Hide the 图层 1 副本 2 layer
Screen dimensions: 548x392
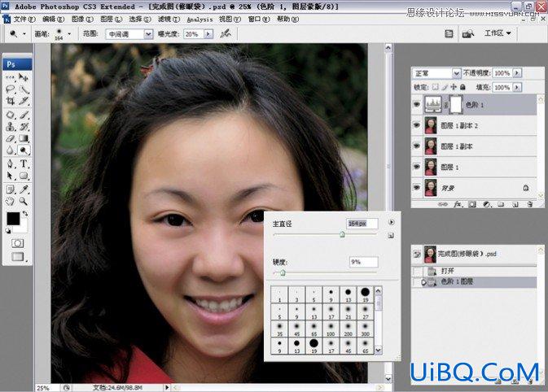coord(417,125)
